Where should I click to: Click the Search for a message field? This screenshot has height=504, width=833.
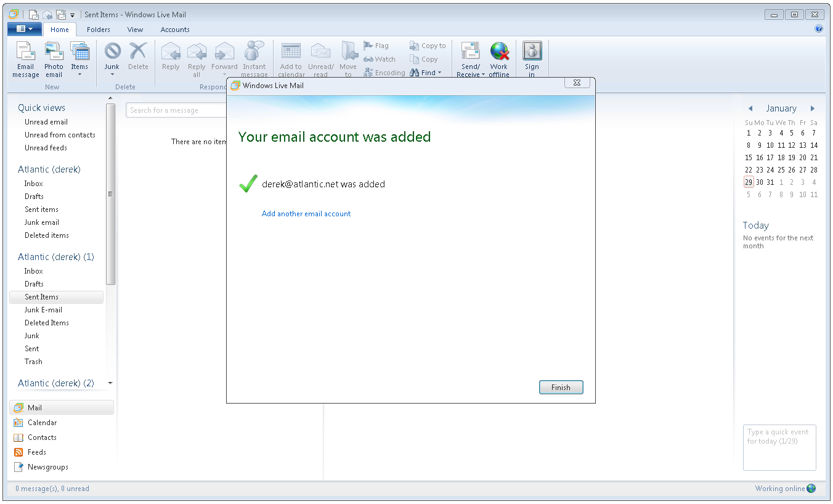click(x=176, y=110)
